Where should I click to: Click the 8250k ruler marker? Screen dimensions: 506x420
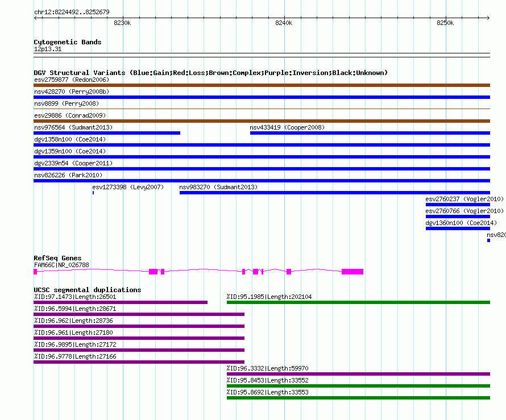445,23
